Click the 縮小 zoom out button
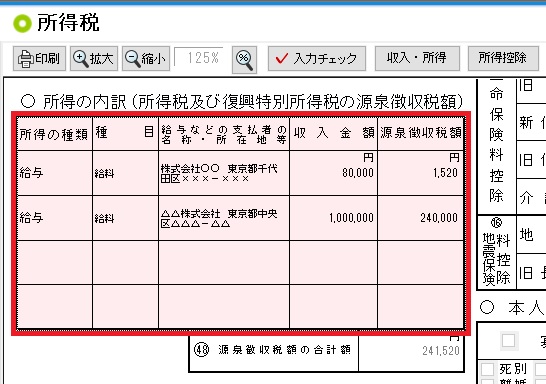The image size is (546, 384). click(146, 58)
